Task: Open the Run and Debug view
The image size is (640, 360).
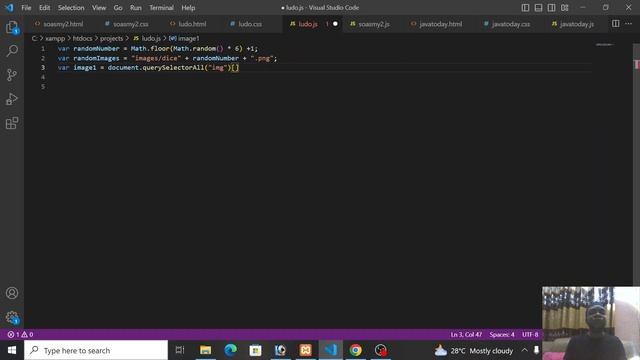Action: tap(12, 99)
